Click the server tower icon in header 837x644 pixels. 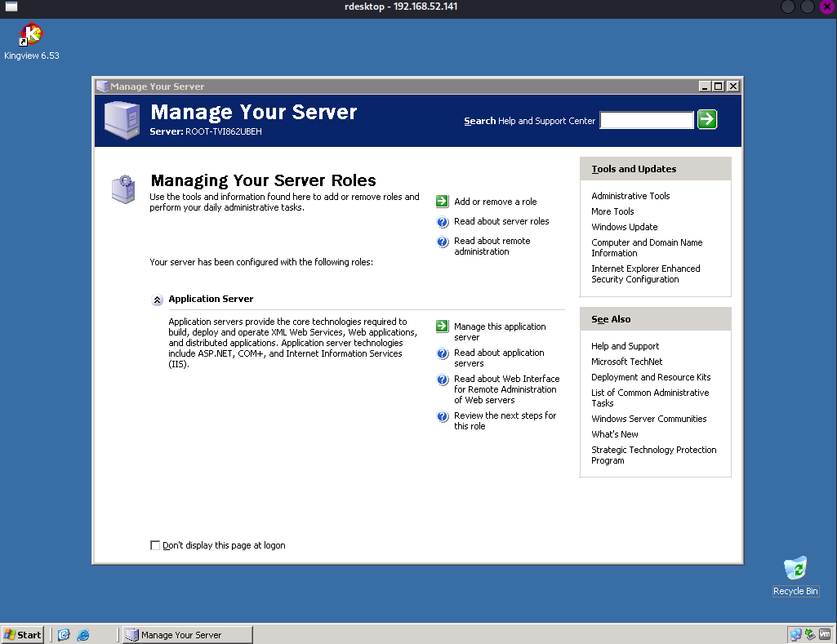pyautogui.click(x=122, y=121)
